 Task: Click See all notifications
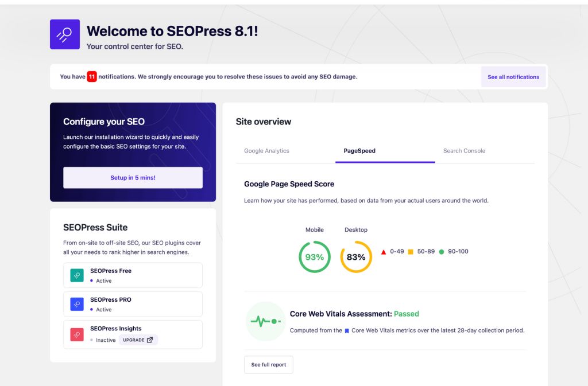(513, 76)
